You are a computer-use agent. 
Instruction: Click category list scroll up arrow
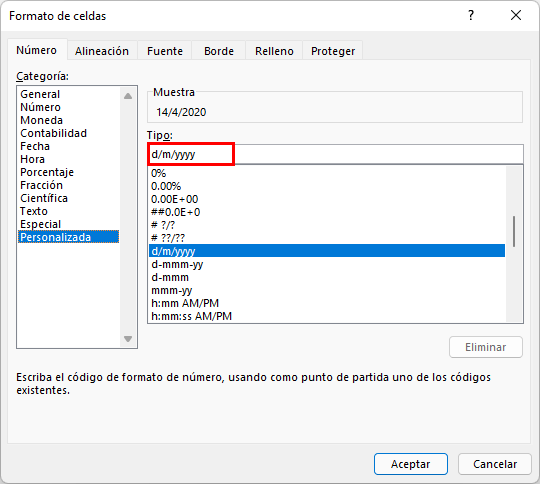(x=128, y=96)
